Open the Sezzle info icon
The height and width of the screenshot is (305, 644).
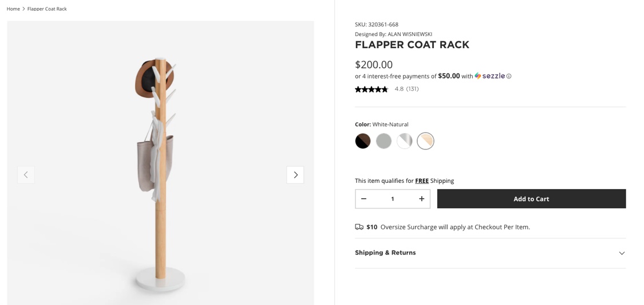coord(509,76)
